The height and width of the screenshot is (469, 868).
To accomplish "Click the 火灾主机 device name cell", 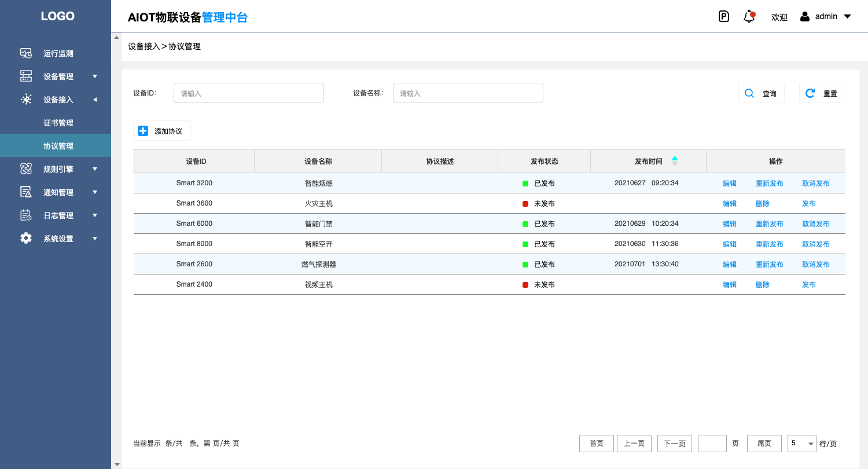I will pyautogui.click(x=319, y=203).
